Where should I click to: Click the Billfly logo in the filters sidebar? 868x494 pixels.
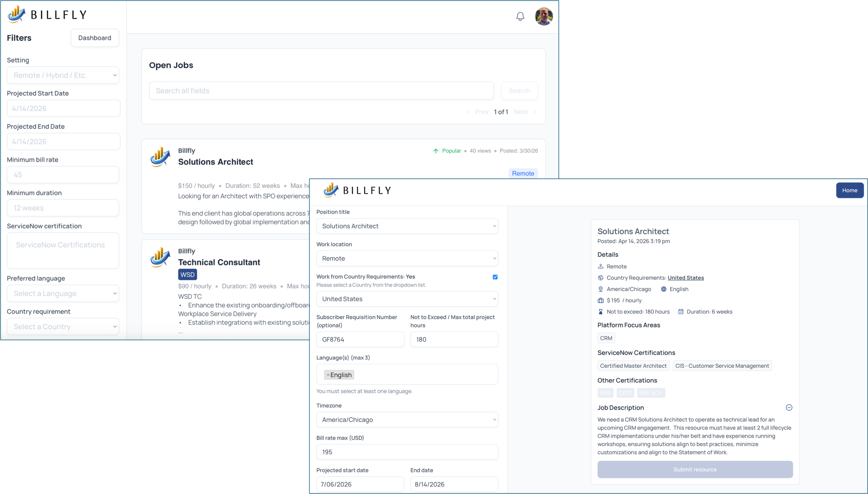47,14
